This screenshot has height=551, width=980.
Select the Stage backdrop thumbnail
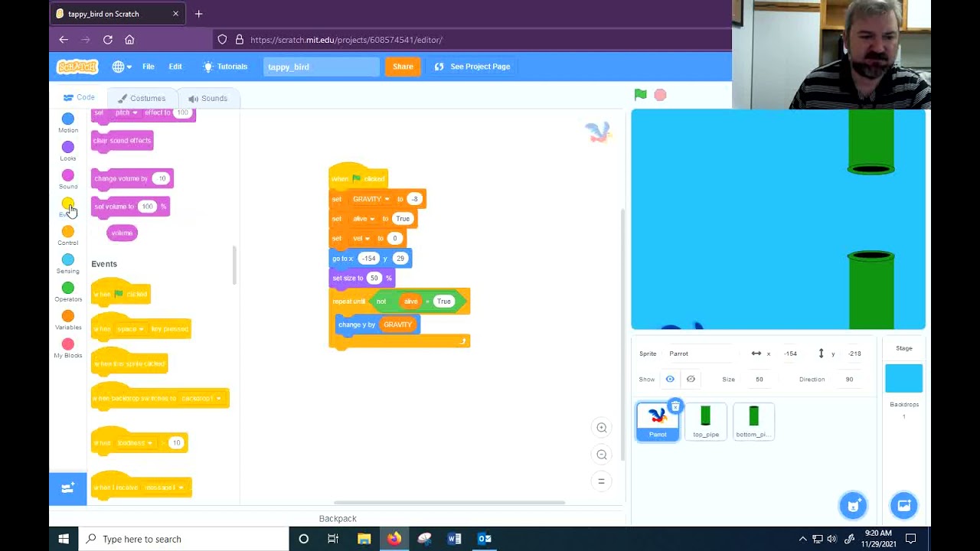[904, 379]
